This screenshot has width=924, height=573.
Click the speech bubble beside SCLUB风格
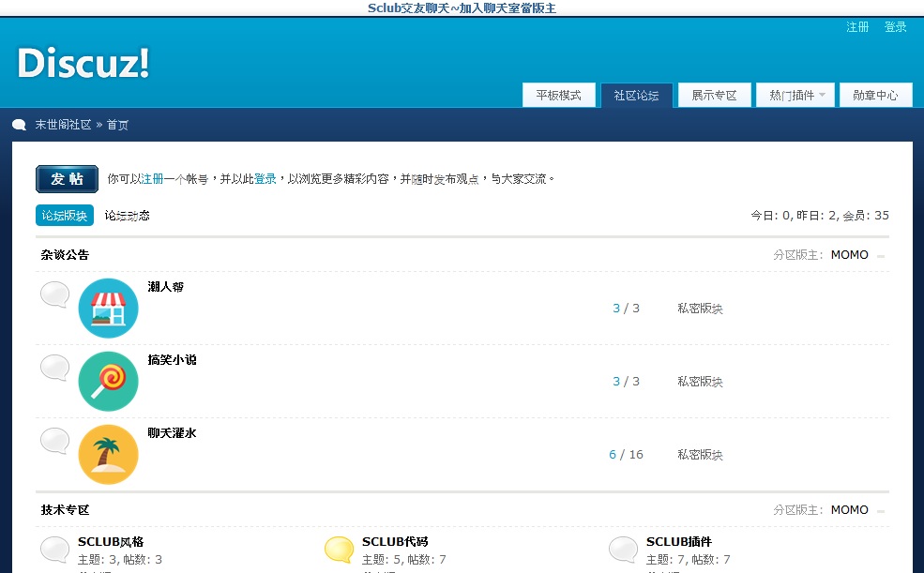click(54, 550)
